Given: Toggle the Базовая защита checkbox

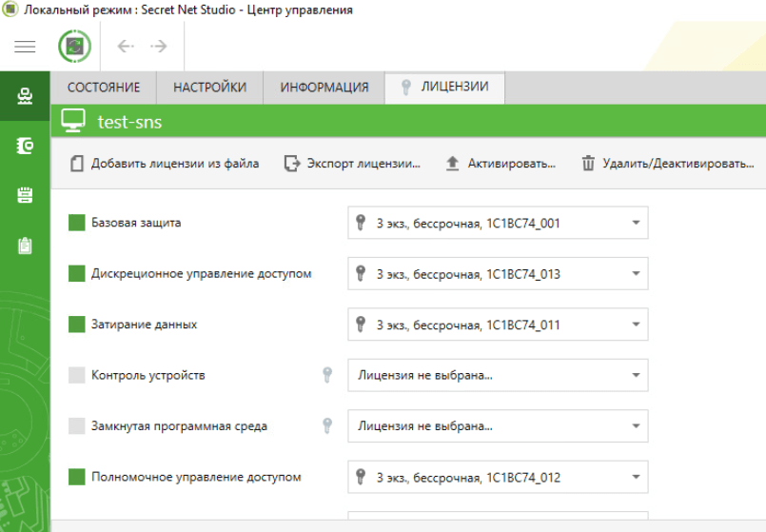Looking at the screenshot, I should 77,223.
